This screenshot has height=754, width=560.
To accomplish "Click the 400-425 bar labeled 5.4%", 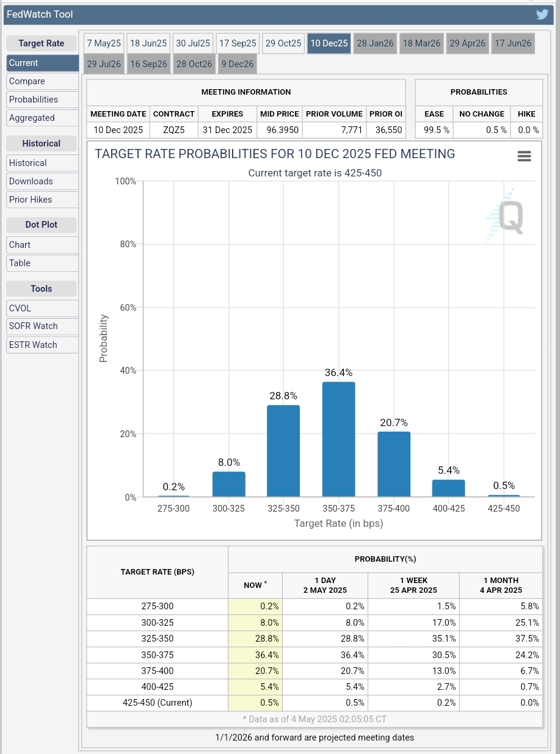I will point(449,488).
